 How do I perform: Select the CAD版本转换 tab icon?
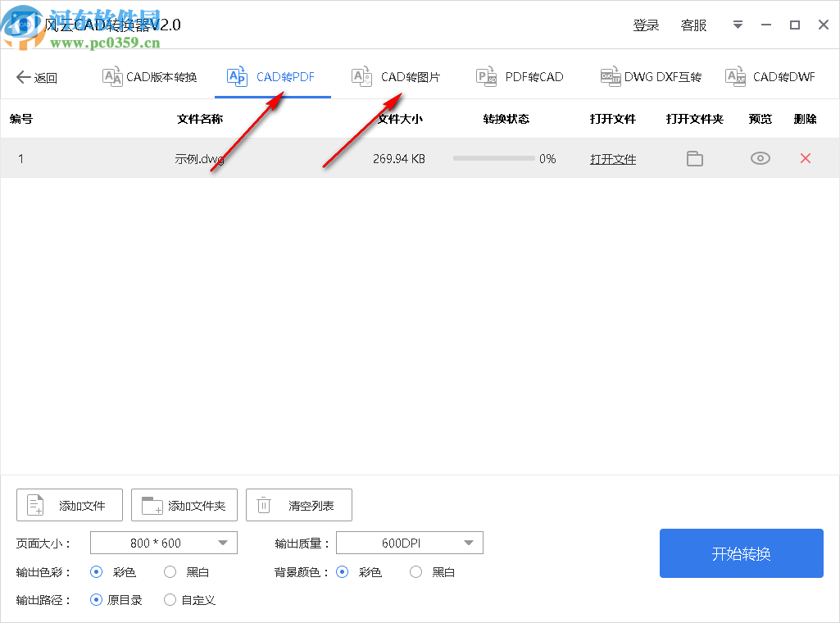coord(111,76)
